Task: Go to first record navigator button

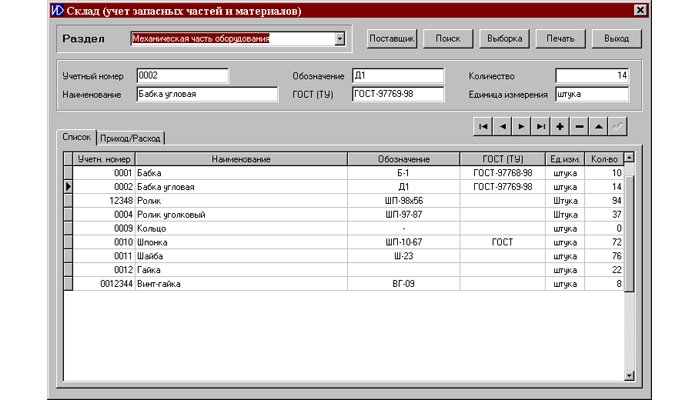Action: point(483,127)
